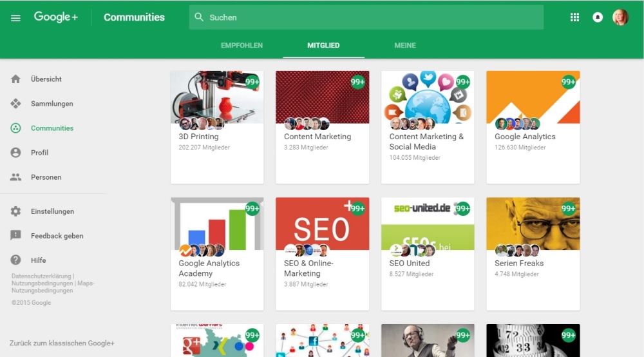
Task: Click Zurück zum klassischen Google+ link
Action: [x=62, y=343]
